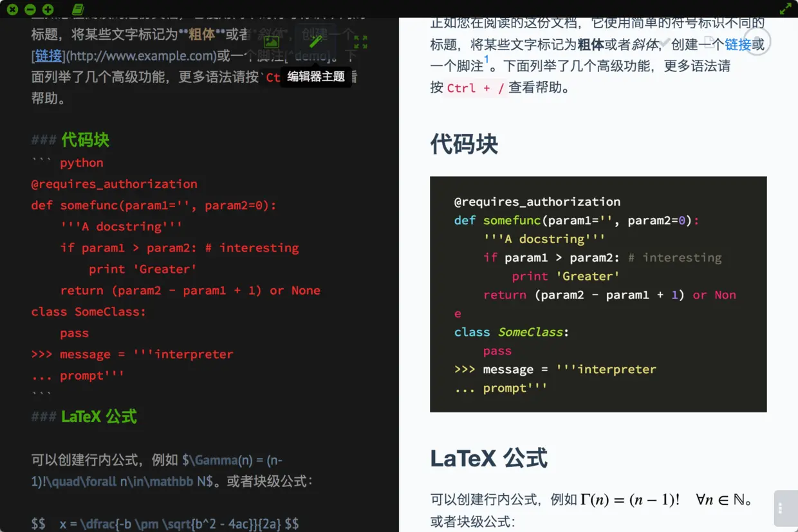Screen dimensions: 798x532
Task: Click the circled user icon in preview
Action: 757,42
